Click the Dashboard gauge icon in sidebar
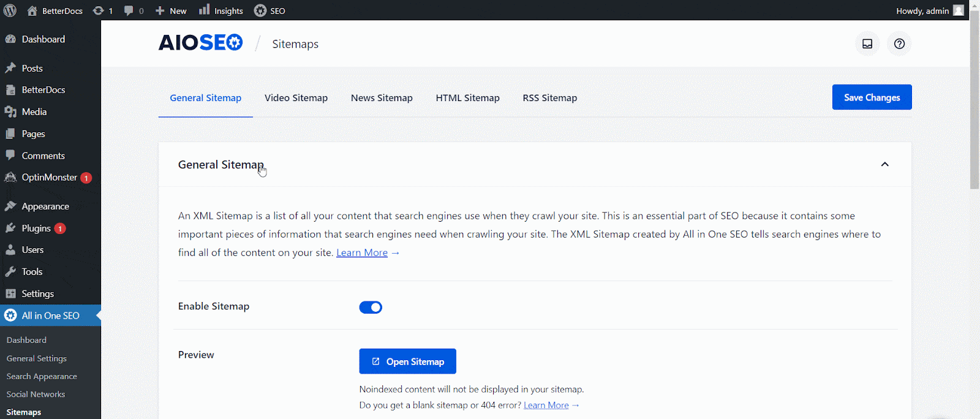Viewport: 980px width, 419px height. coord(10,39)
